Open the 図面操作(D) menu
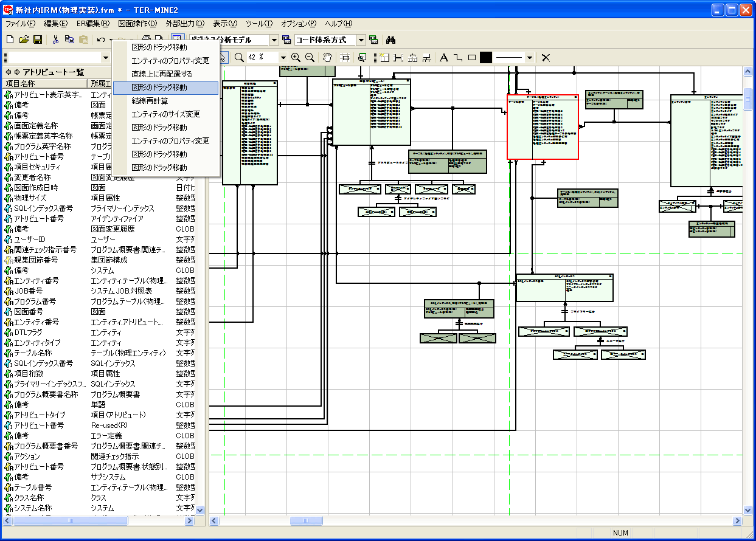Screen dimensions: 756x541 (137, 24)
